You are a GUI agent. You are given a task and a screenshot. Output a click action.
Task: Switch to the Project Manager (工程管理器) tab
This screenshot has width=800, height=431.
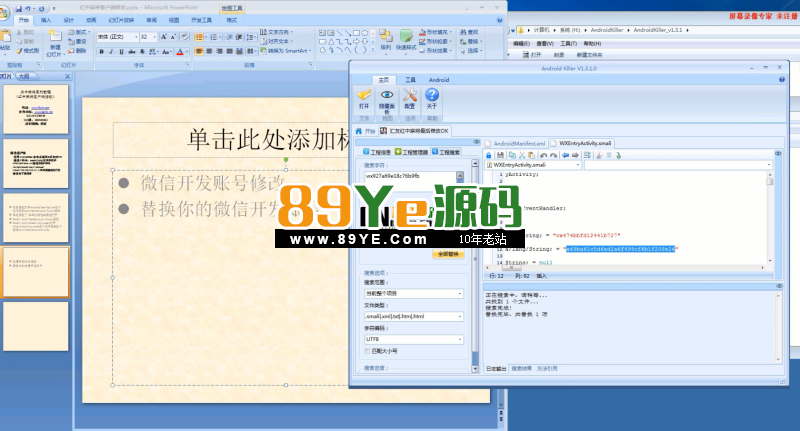coord(411,152)
